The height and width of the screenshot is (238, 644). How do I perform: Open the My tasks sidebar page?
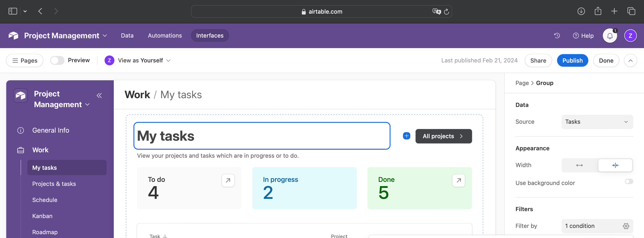click(x=67, y=168)
